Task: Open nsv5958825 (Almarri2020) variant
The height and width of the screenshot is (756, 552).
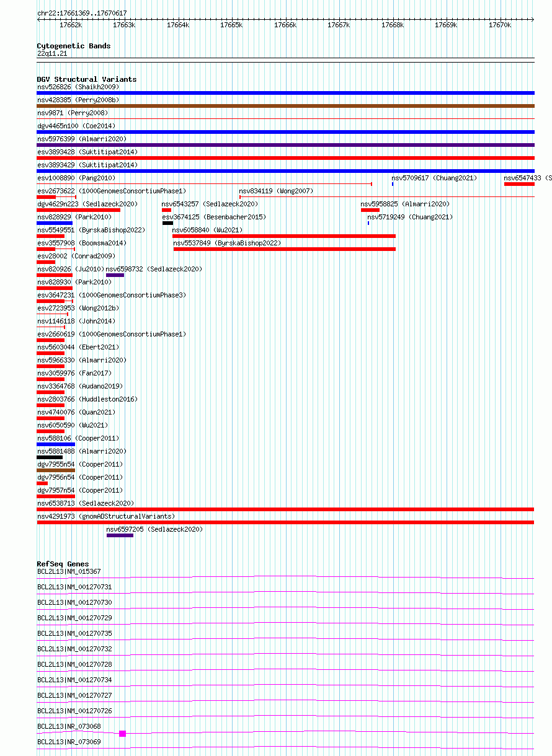Action: (x=406, y=204)
